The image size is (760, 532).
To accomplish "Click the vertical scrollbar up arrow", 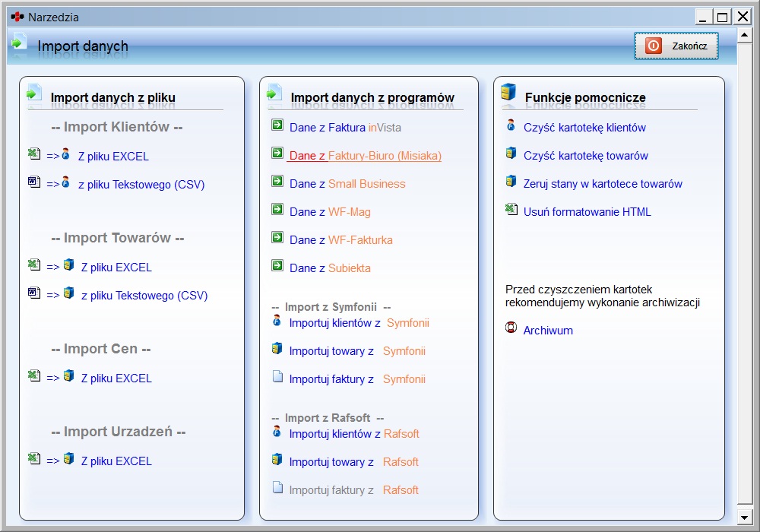I will click(x=744, y=36).
